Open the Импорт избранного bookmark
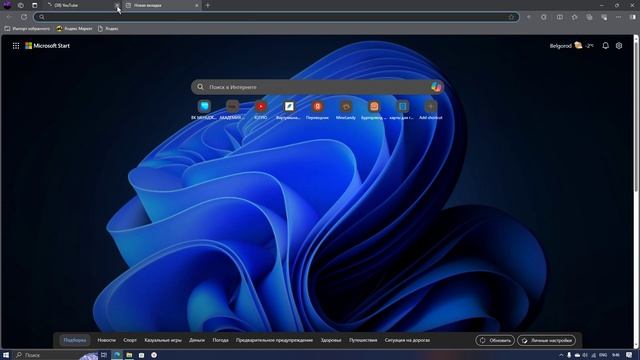This screenshot has height=360, width=640. pos(27,29)
